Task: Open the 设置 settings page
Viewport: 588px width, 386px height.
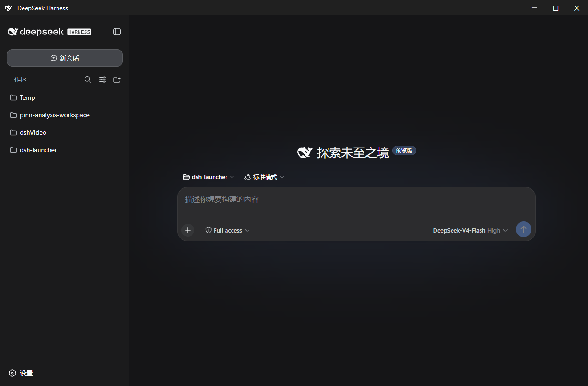Action: click(x=21, y=373)
